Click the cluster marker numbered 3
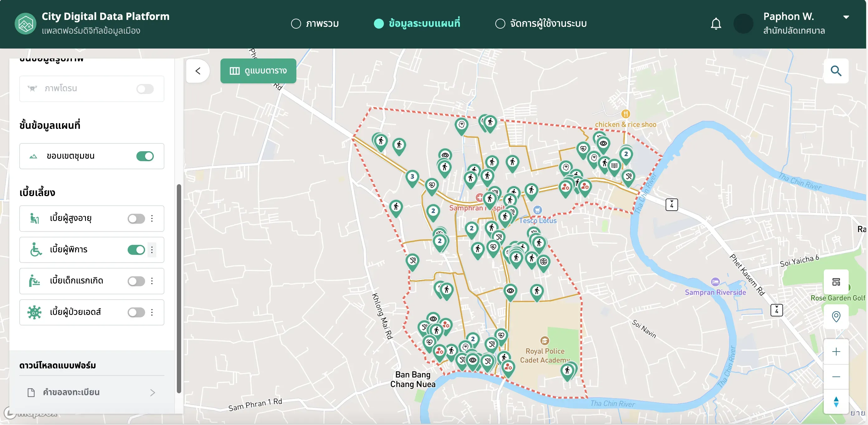 pyautogui.click(x=412, y=177)
